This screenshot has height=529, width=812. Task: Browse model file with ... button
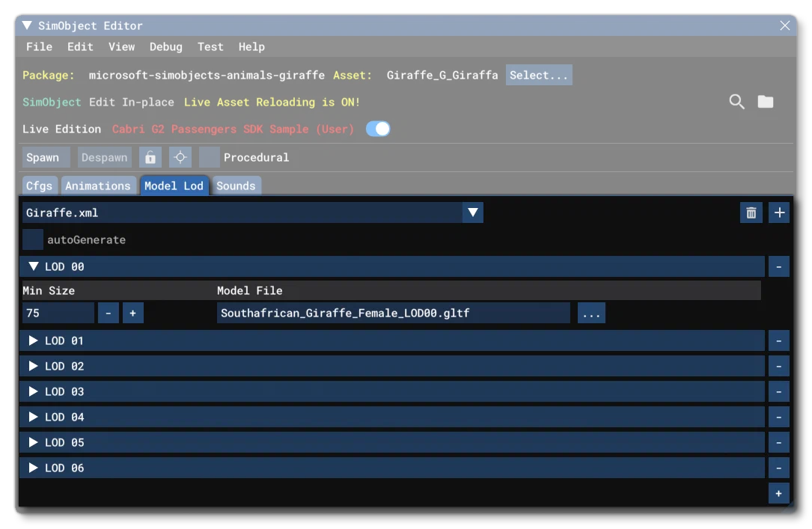click(x=591, y=314)
